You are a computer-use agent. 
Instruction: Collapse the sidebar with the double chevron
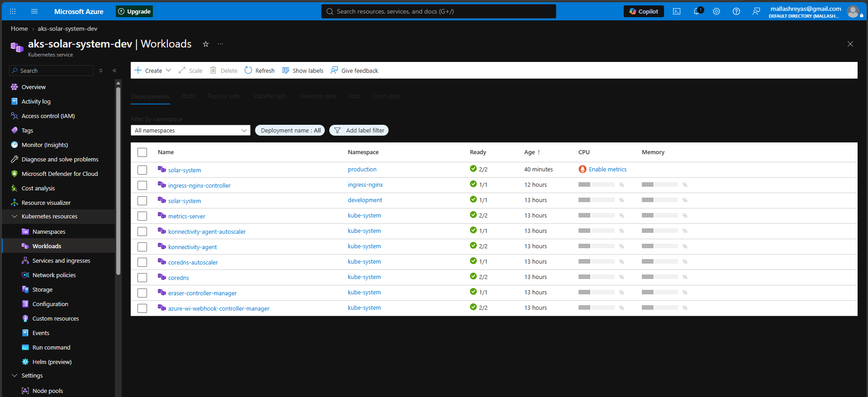114,71
